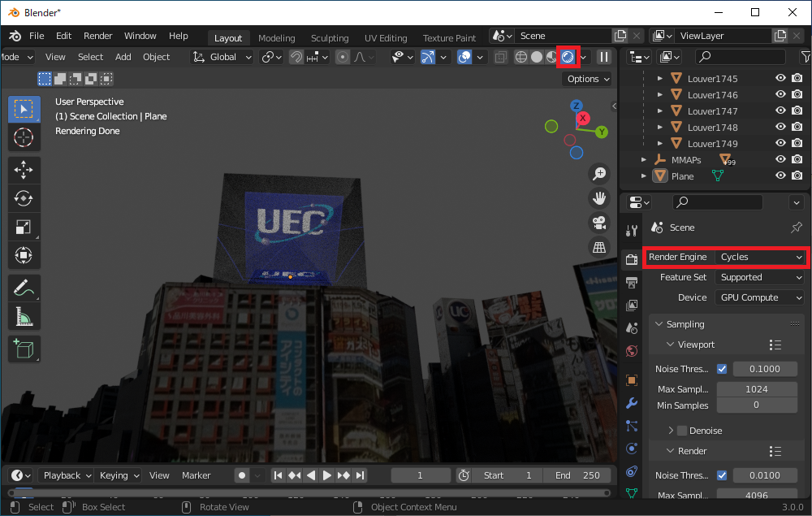Disable MMAPs in renders
The width and height of the screenshot is (812, 516).
click(797, 159)
